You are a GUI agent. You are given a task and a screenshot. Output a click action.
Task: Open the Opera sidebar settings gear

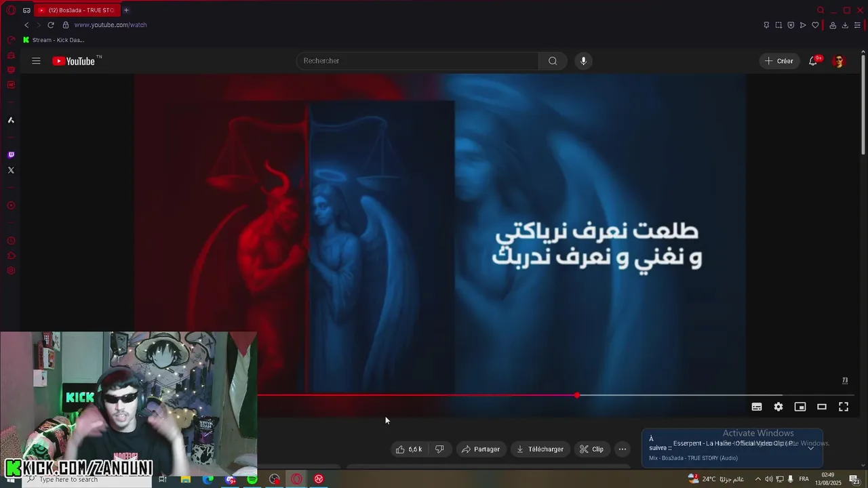click(11, 270)
